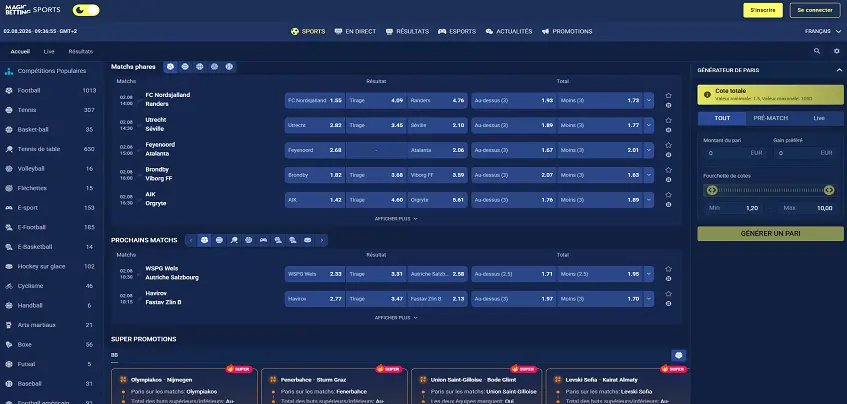The height and width of the screenshot is (404, 847).
Task: Open Cyclisme in the sports sidebar
Action: click(x=52, y=286)
